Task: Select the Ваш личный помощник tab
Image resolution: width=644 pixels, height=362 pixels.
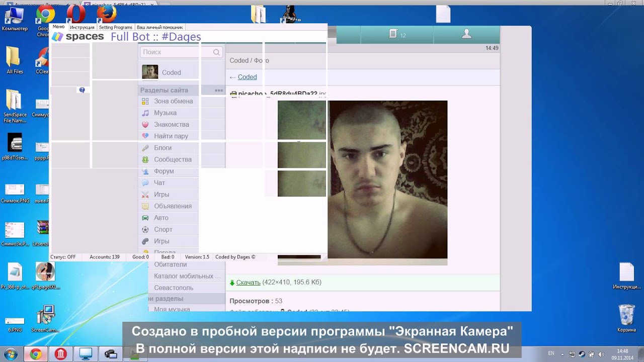Action: 159,27
